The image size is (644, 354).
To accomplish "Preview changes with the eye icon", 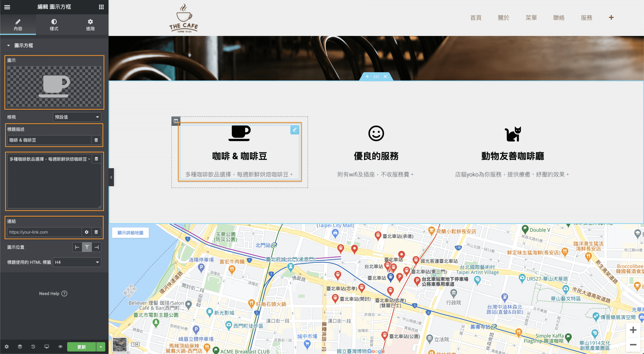I will click(60, 347).
